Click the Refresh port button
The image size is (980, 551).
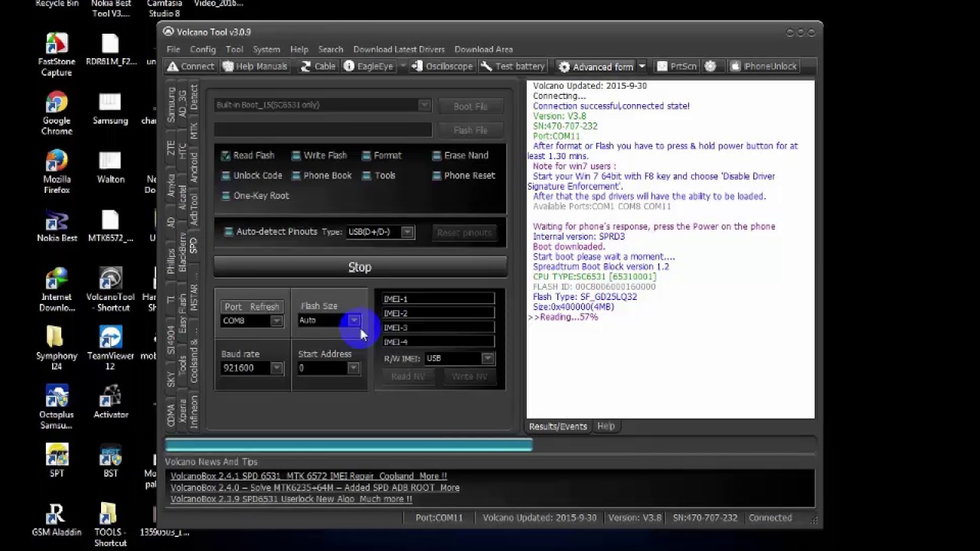pyautogui.click(x=264, y=307)
